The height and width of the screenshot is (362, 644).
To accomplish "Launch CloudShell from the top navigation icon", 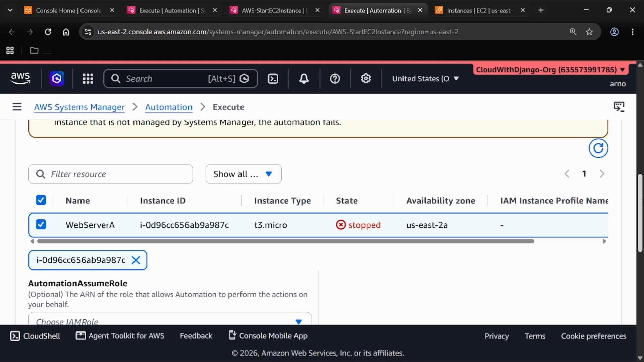I will [x=273, y=79].
